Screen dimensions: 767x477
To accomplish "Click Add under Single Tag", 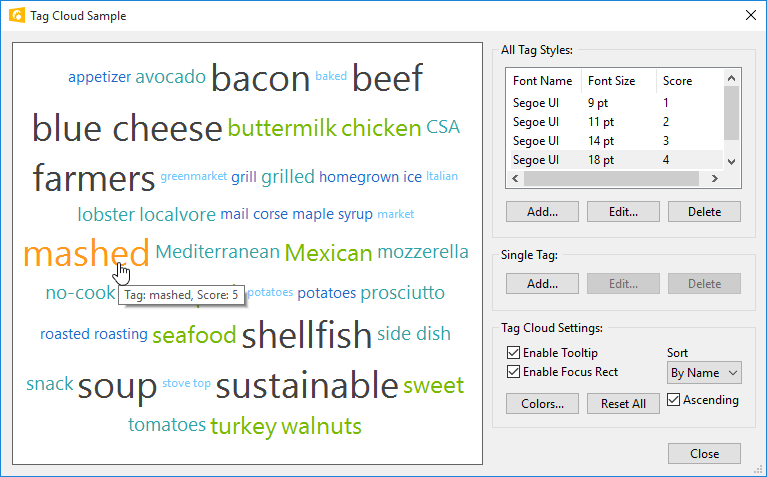I will tap(542, 284).
